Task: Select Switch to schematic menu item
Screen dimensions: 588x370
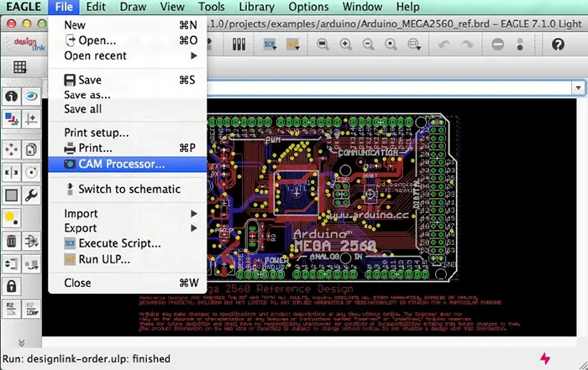Action: (129, 189)
